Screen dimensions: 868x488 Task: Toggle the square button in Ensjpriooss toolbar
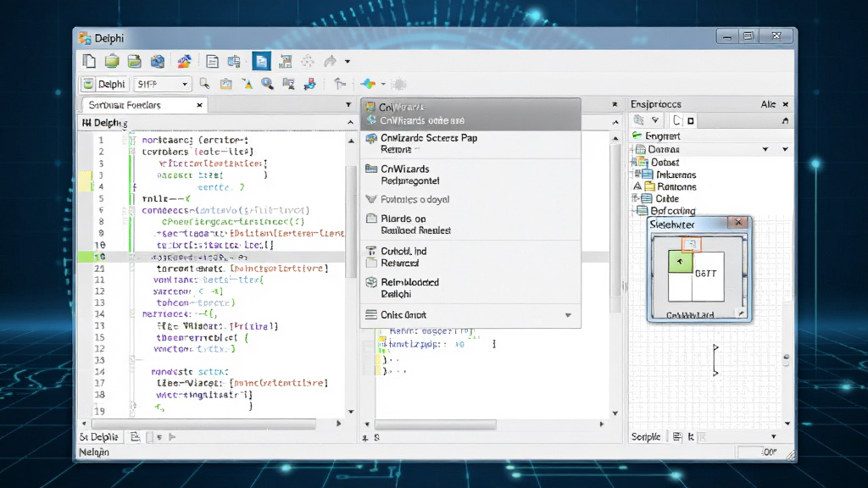[690, 120]
